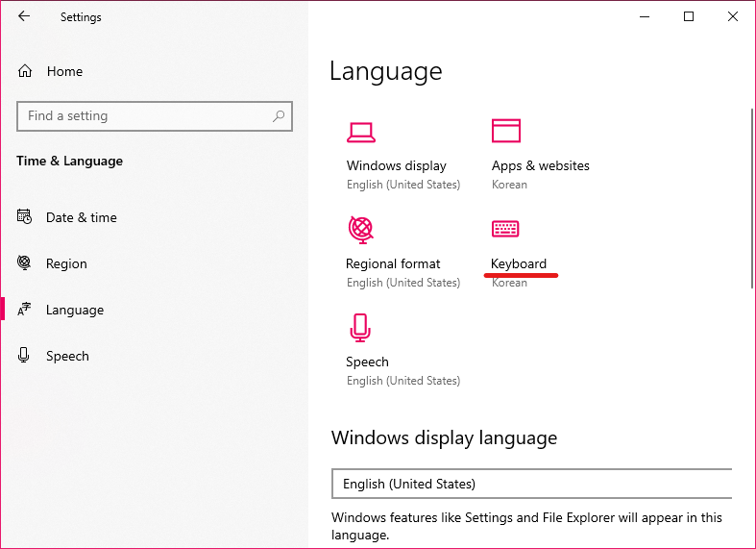756x549 pixels.
Task: Close the Settings window
Action: tap(733, 17)
